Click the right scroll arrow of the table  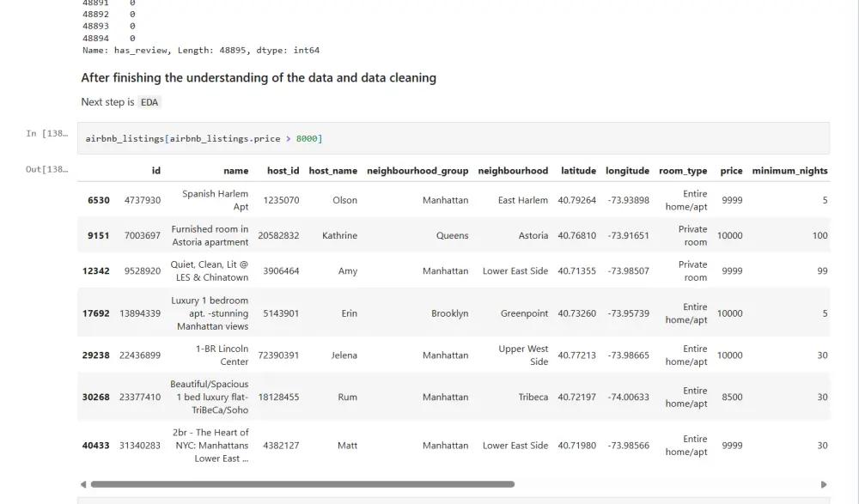click(x=824, y=484)
